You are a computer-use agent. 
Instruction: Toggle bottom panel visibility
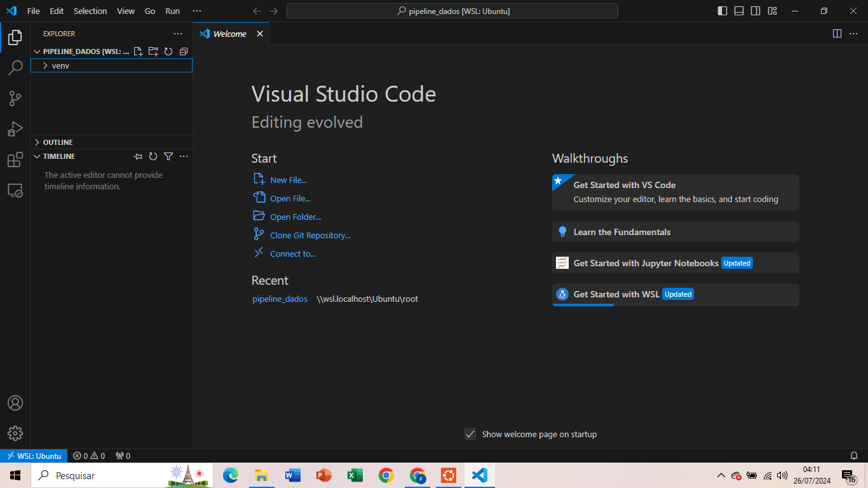point(739,11)
